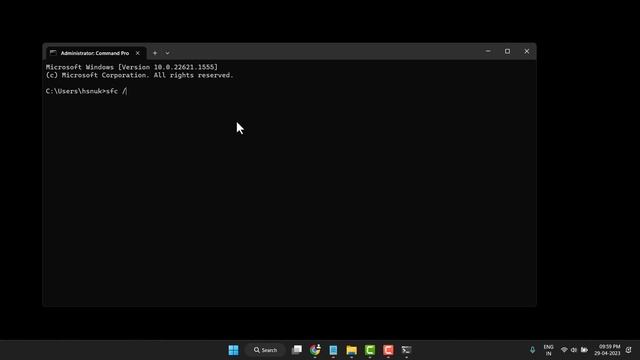Click '(c) Microsoft Corporation. All rights reserved.' line
Image resolution: width=640 pixels, height=360 pixels.
point(140,75)
